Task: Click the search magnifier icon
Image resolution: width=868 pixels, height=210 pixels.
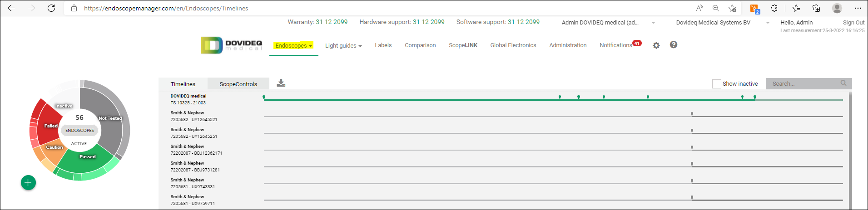Action: click(843, 83)
